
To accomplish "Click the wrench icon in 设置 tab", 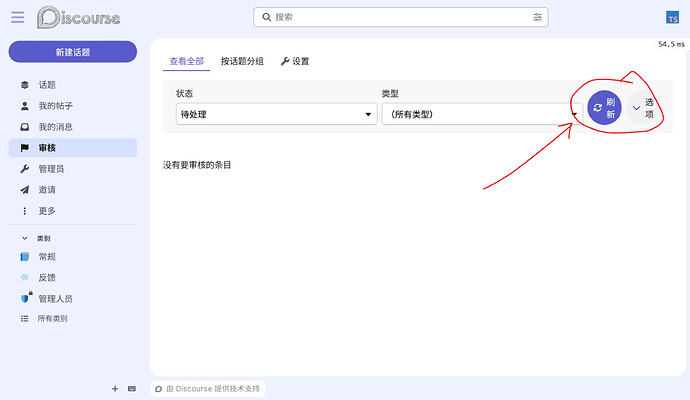I will (x=285, y=61).
